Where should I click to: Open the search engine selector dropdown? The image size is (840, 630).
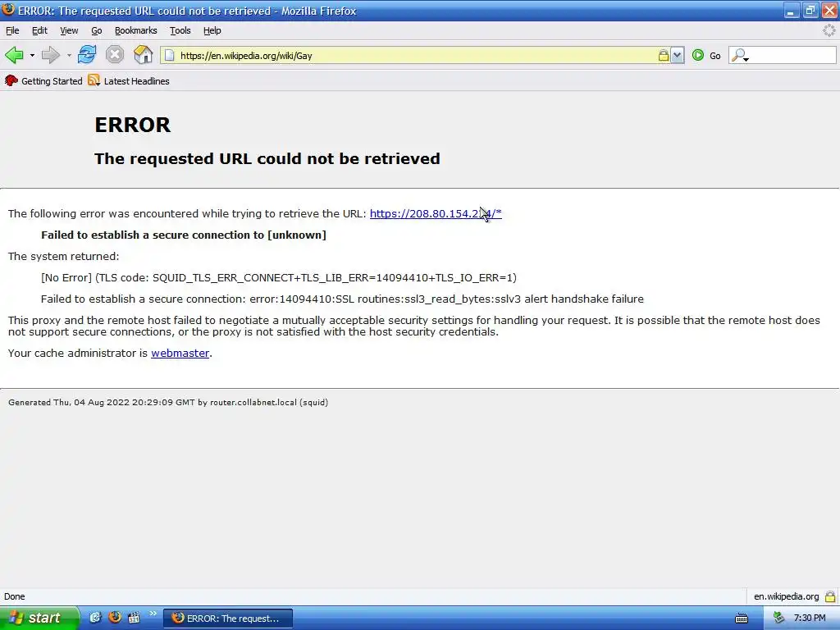pos(741,55)
